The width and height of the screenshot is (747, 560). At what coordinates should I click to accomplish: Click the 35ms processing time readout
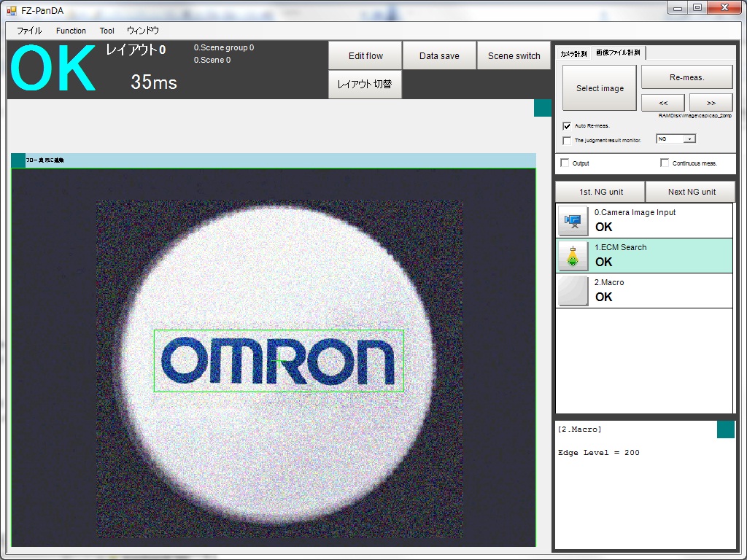(154, 82)
